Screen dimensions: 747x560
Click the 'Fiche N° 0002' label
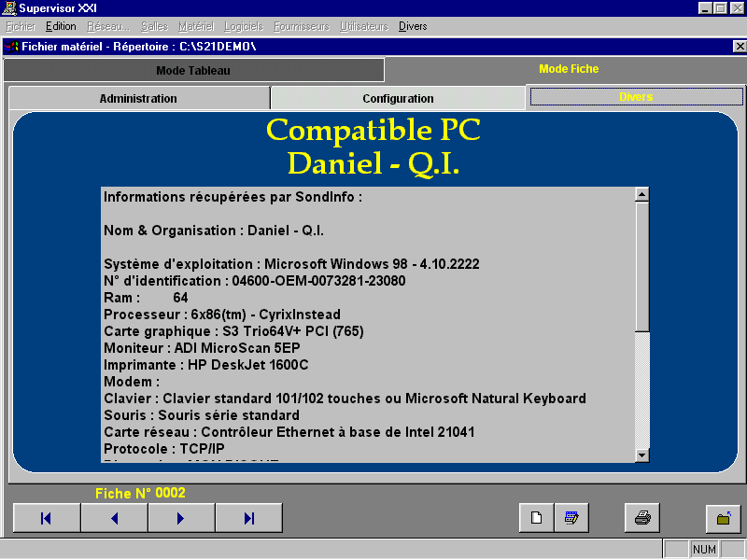140,494
